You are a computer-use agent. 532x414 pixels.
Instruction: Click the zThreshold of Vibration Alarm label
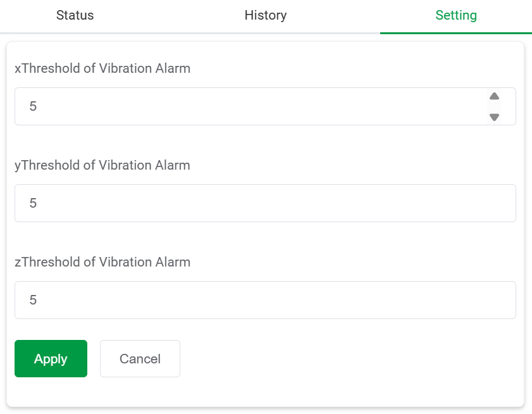click(102, 262)
